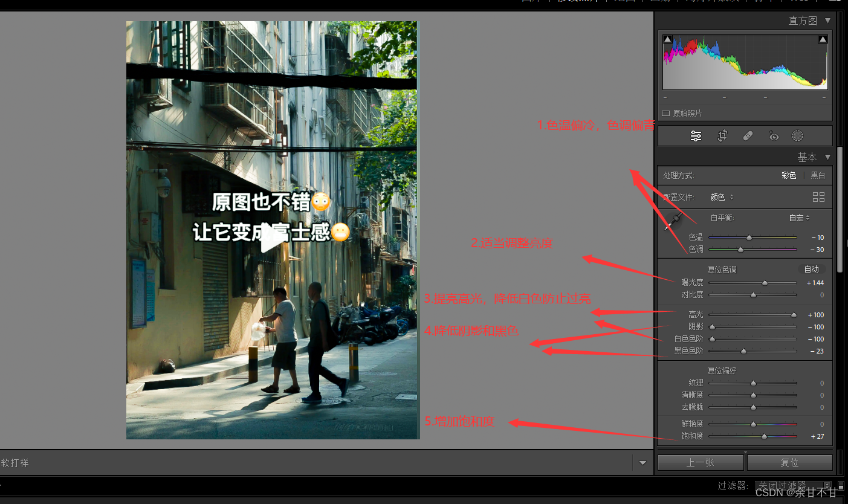Click the 曝光度 label text
Screen dimensions: 848x504
(x=692, y=283)
